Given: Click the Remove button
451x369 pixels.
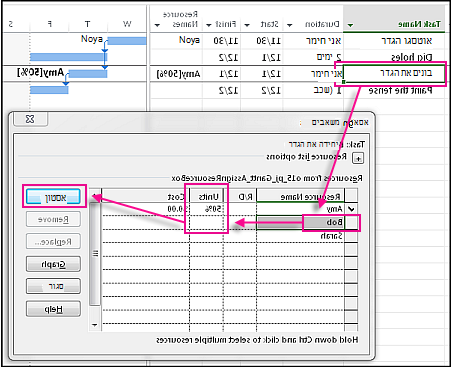Looking at the screenshot, I should click(53, 219).
